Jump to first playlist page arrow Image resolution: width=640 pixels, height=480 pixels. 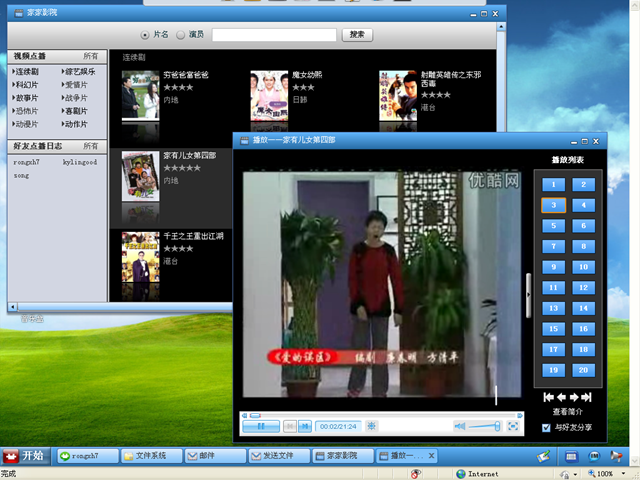[548, 397]
